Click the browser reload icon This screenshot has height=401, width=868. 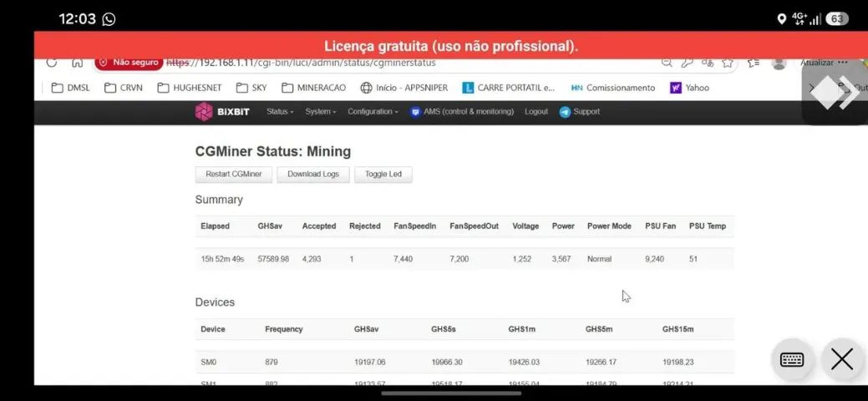(x=52, y=63)
